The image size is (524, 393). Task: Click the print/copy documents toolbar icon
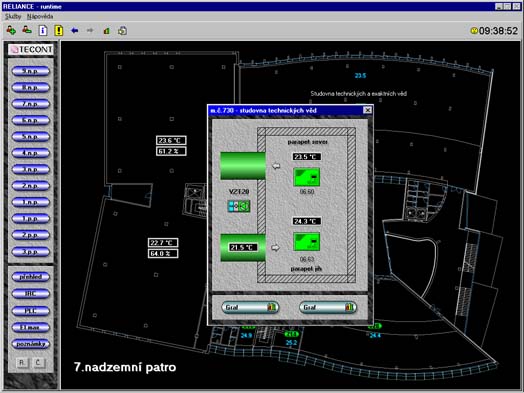pos(122,31)
